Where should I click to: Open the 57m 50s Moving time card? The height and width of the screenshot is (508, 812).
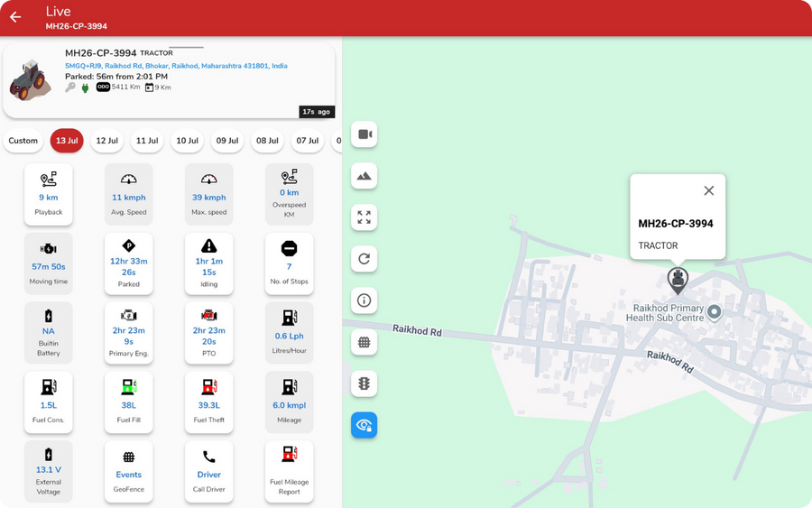(x=49, y=263)
